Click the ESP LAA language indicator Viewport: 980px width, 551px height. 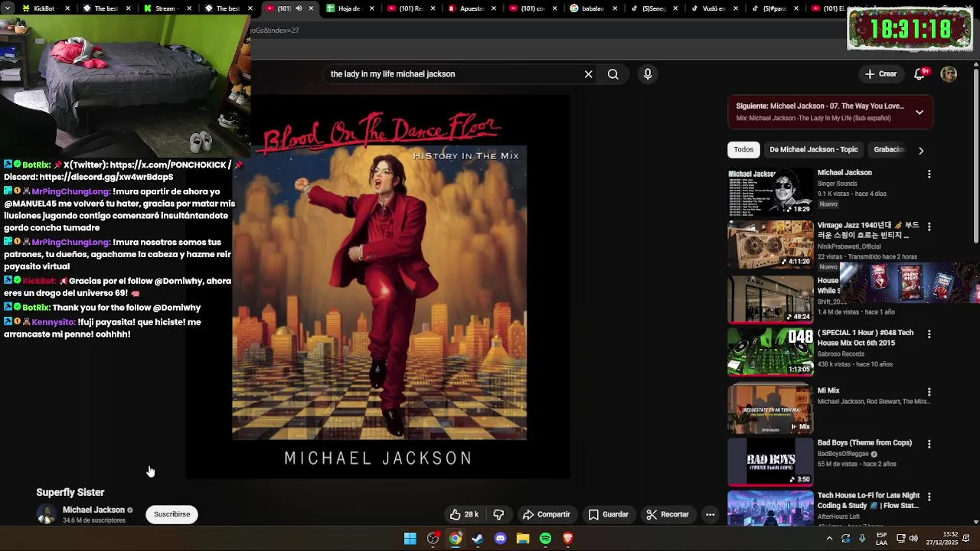(x=881, y=539)
